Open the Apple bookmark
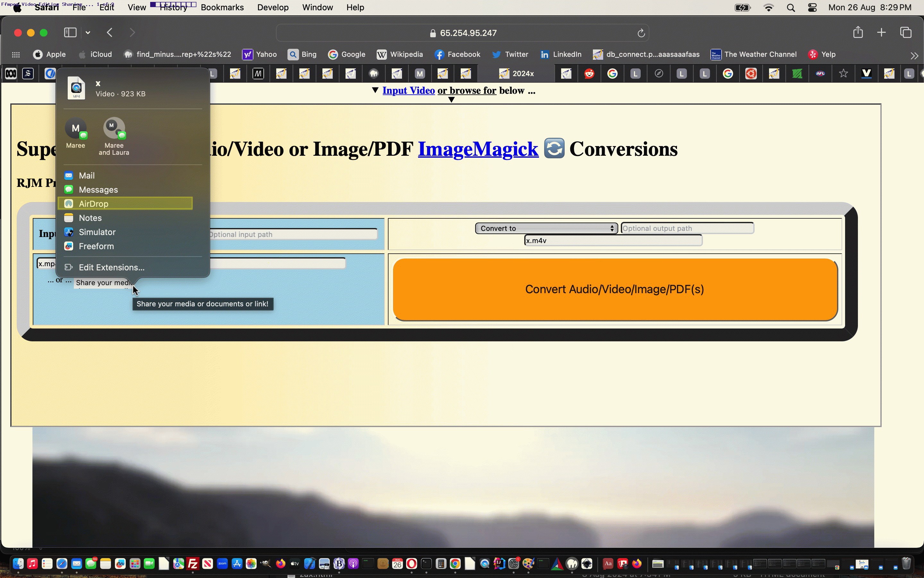Screen dimensions: 924x578 pos(49,54)
